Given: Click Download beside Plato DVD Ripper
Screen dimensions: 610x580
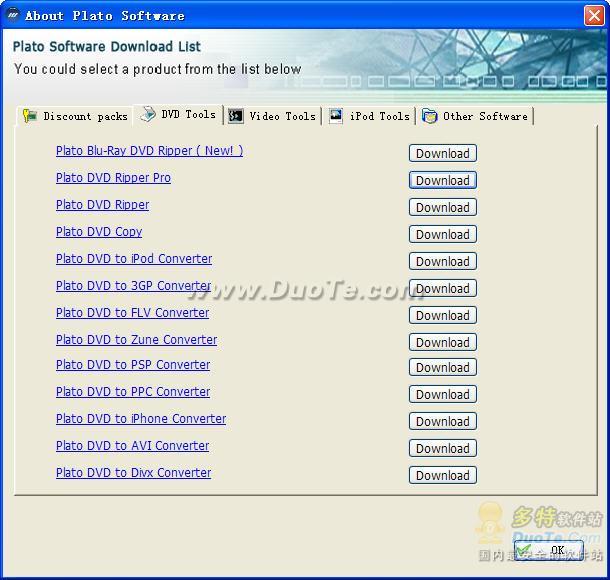Looking at the screenshot, I should [x=443, y=207].
